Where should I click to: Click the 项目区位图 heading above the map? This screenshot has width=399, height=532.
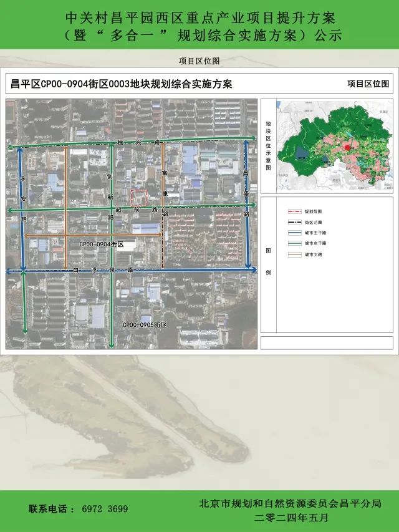(x=199, y=61)
